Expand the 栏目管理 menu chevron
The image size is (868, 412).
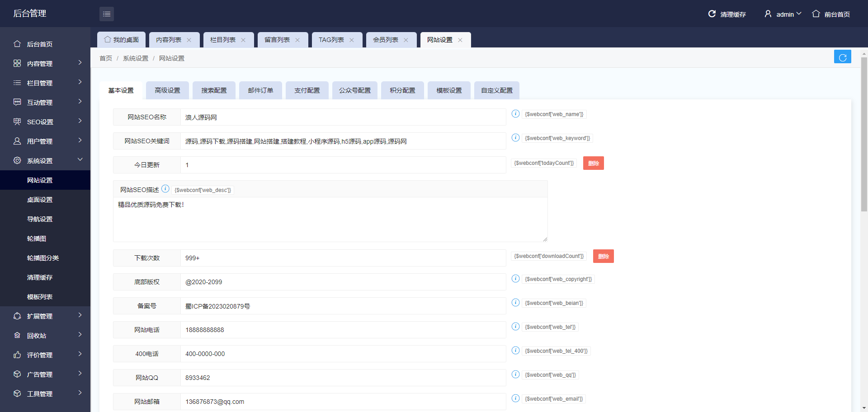(80, 82)
